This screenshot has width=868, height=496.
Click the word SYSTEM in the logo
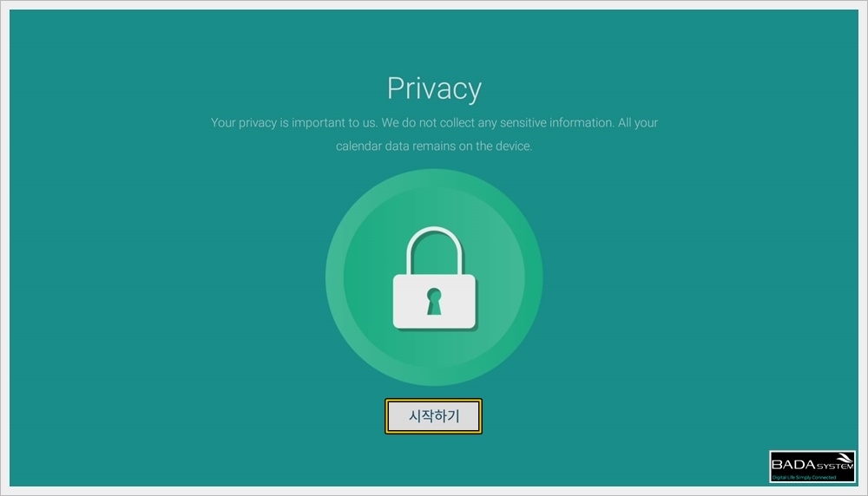835,467
